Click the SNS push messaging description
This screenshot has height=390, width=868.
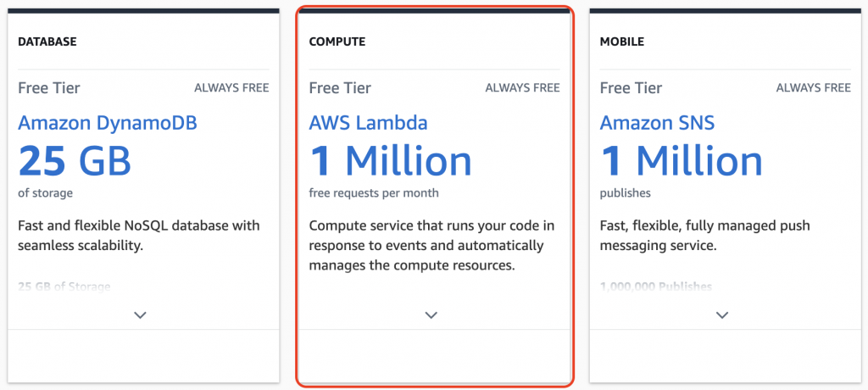(705, 236)
